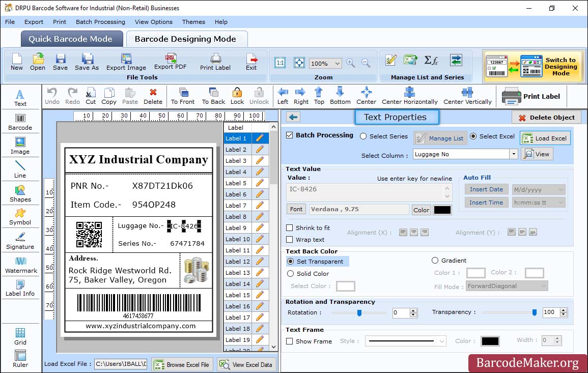Viewport: 588px width, 373px height.
Task: Click the Rotation slider handle
Action: point(359,312)
